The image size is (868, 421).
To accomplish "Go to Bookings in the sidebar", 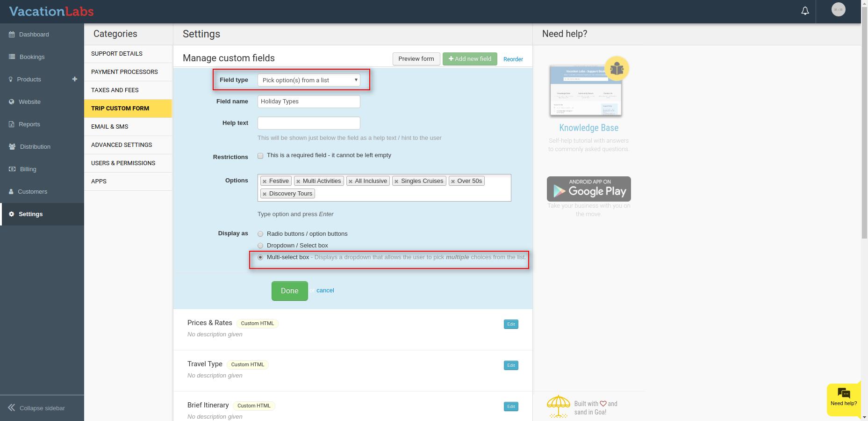I will tap(32, 57).
